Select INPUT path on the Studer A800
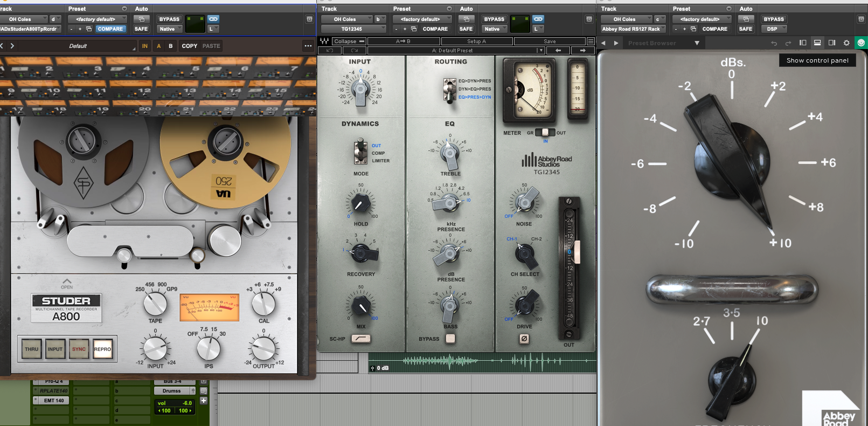This screenshot has height=426, width=868. tap(55, 349)
